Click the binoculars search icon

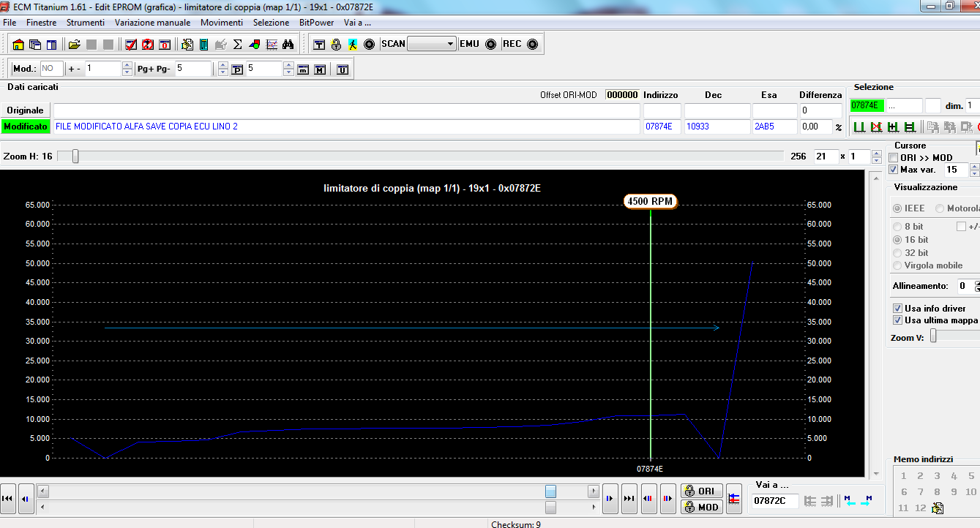[288, 45]
